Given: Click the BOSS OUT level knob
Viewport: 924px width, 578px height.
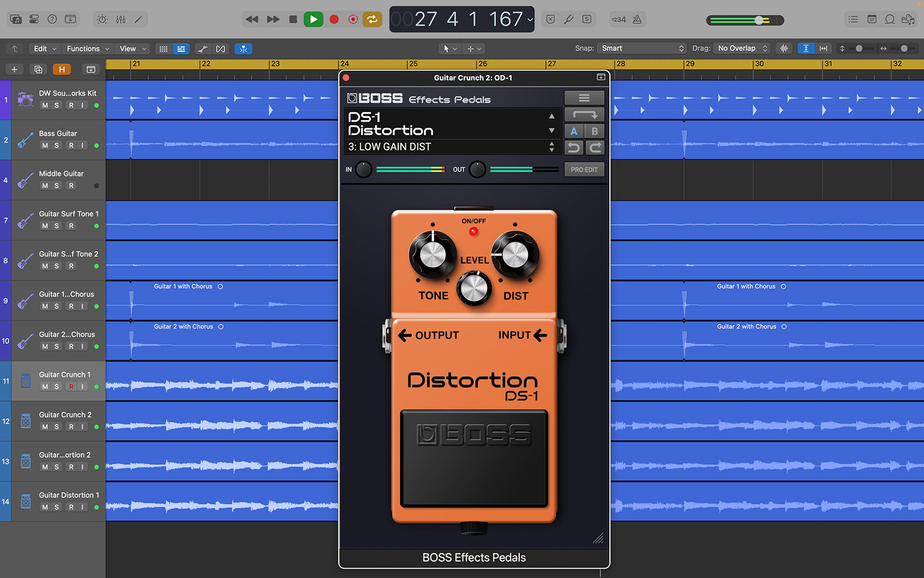Looking at the screenshot, I should tap(477, 170).
